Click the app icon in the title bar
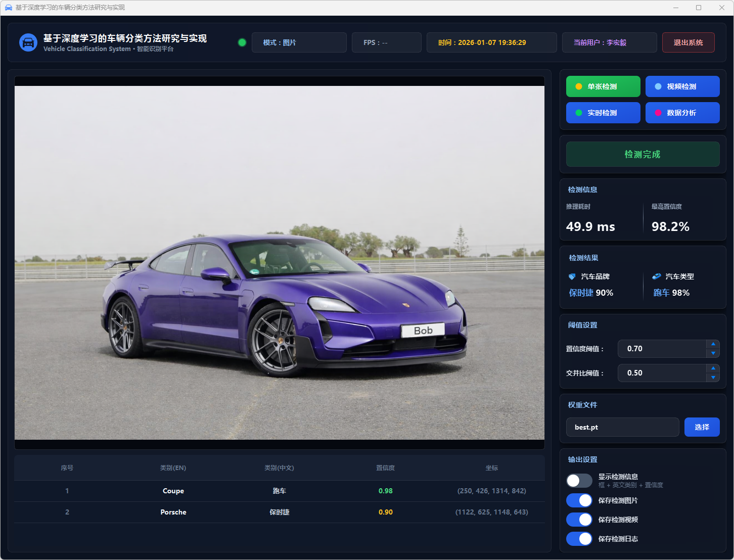Viewport: 734px width, 560px height. [8, 8]
